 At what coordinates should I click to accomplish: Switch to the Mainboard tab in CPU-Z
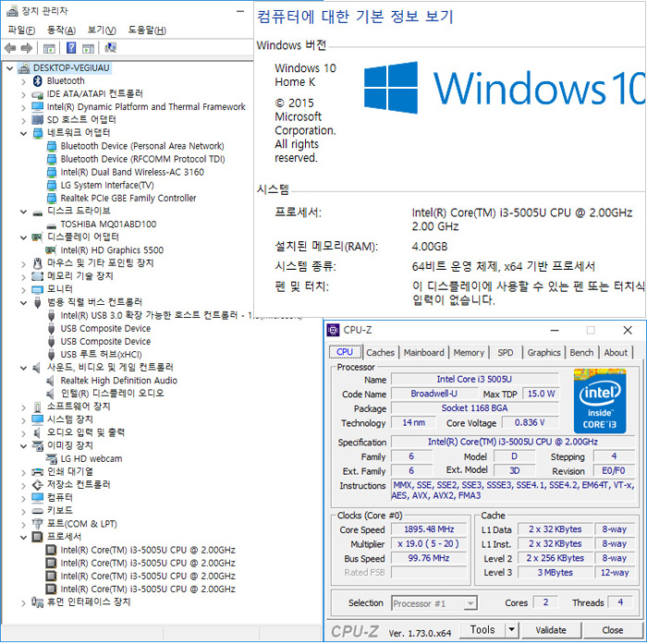(423, 352)
